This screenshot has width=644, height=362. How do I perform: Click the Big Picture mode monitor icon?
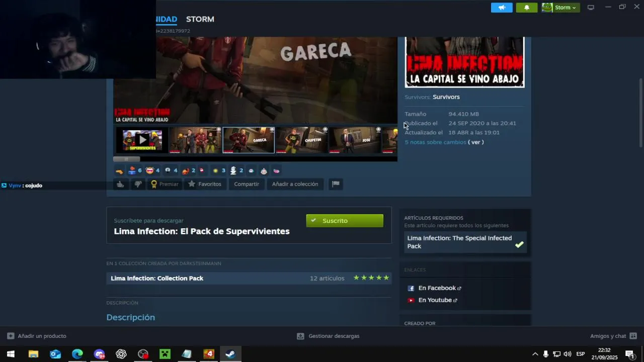tap(591, 8)
